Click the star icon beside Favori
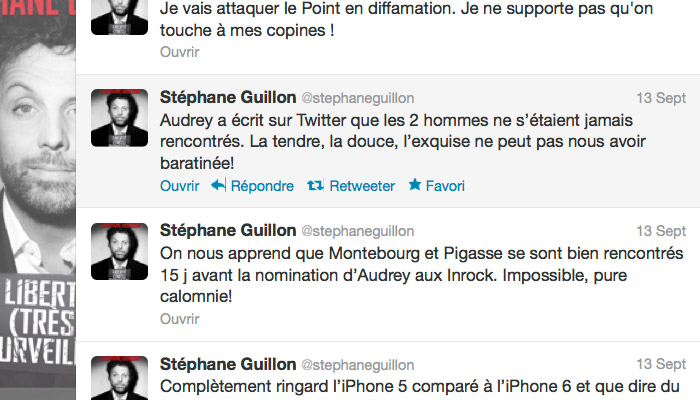Viewport: 700px width, 400px height. click(416, 186)
